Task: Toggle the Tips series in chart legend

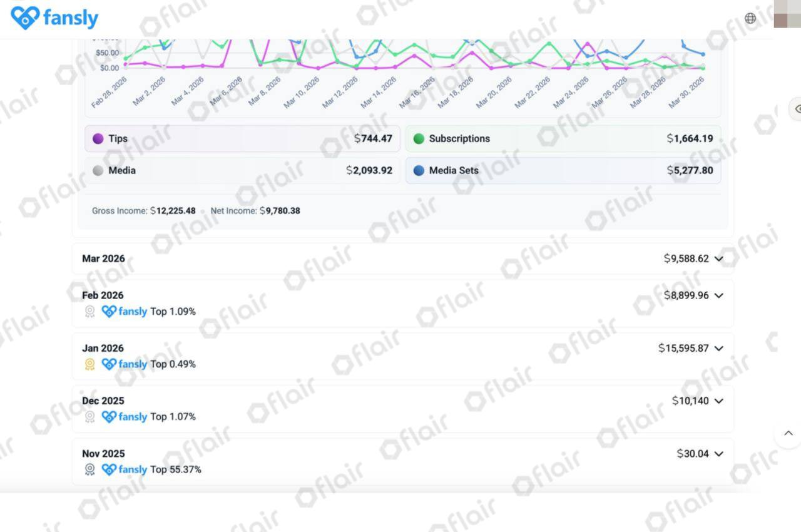Action: pos(242,138)
